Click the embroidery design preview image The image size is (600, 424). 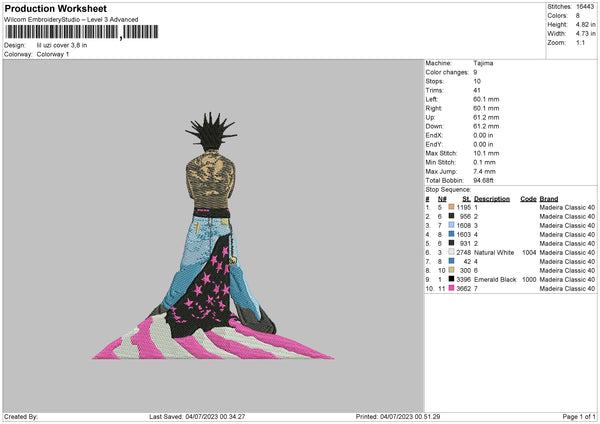point(213,236)
